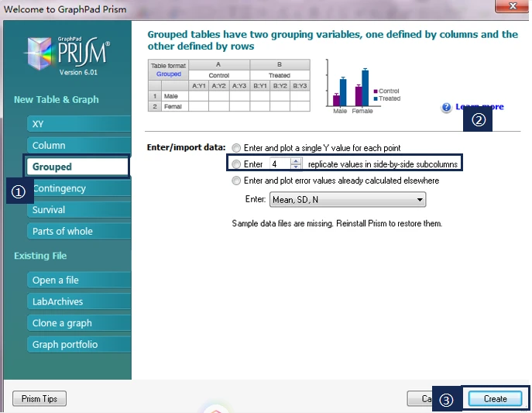Choose the Grouped table type
The height and width of the screenshot is (413, 532).
(x=77, y=167)
